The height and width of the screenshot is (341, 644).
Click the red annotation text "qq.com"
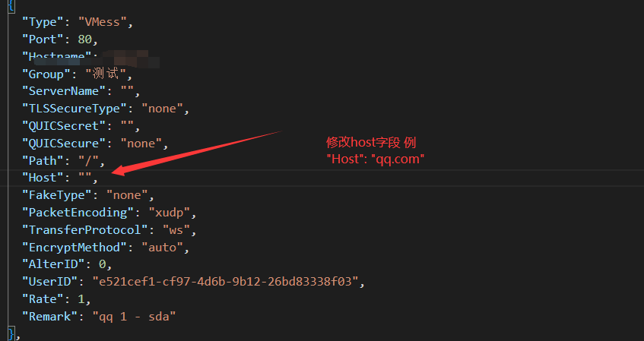coord(398,159)
